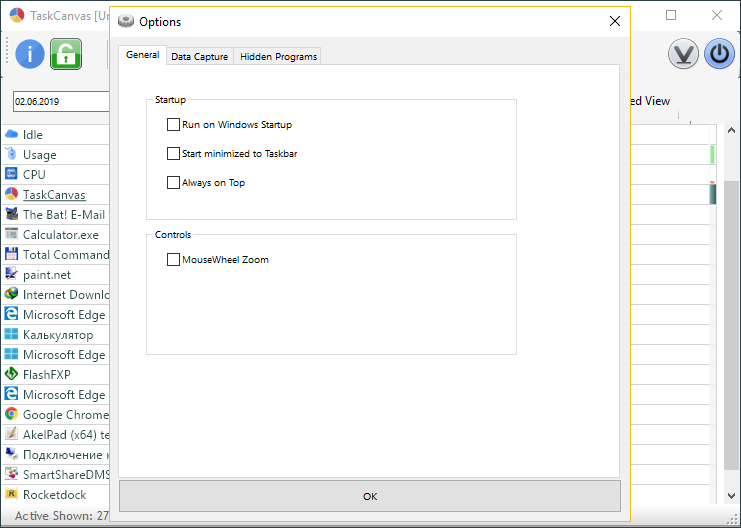The image size is (741, 528).
Task: Switch to the Data Capture tab
Action: coord(200,57)
